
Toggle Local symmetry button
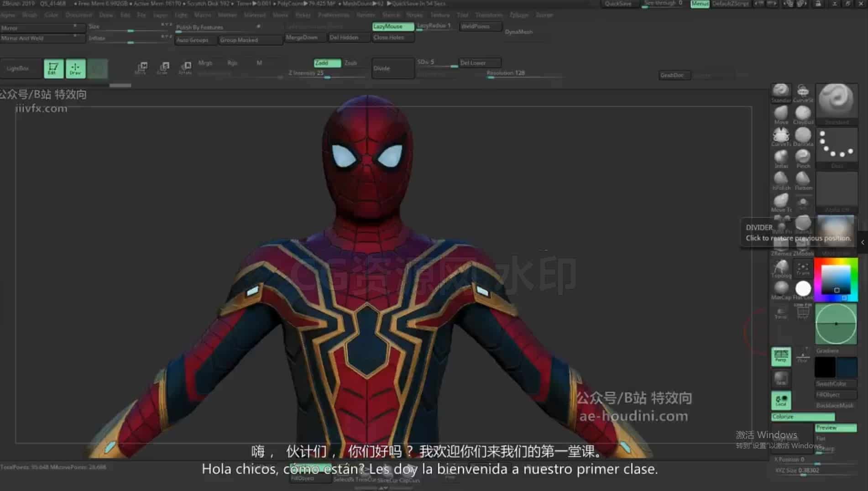pos(781,400)
